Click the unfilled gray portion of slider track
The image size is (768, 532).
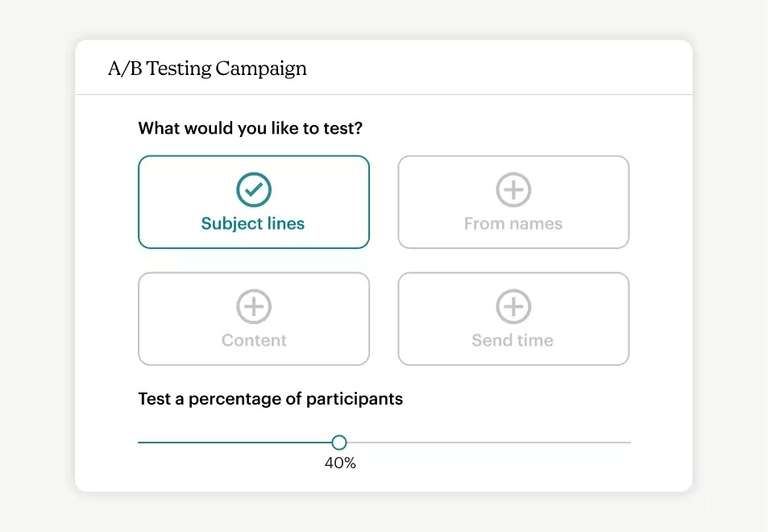(484, 443)
